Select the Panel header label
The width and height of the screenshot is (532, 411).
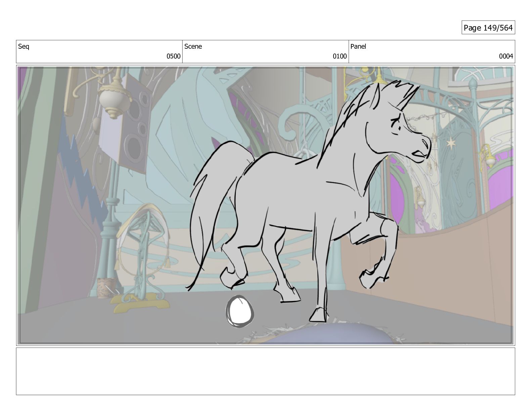pos(358,47)
